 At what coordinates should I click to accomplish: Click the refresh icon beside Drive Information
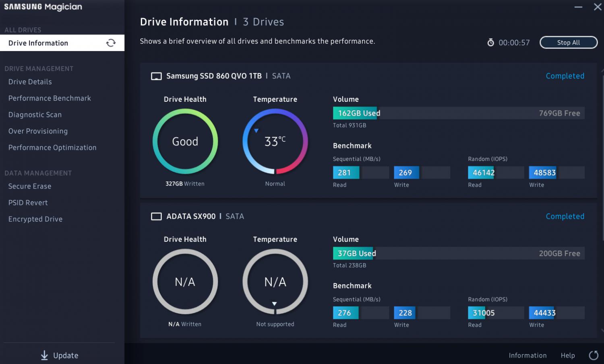tap(111, 43)
